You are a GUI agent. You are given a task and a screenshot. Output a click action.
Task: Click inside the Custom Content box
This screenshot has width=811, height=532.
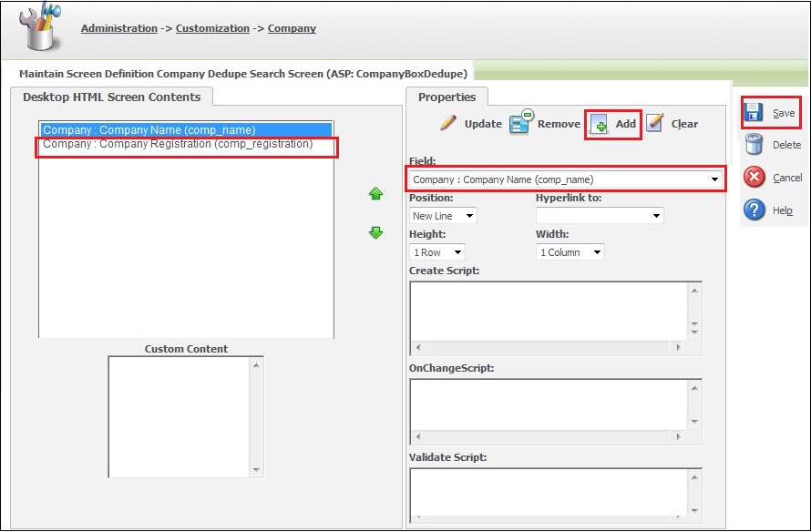[x=180, y=416]
